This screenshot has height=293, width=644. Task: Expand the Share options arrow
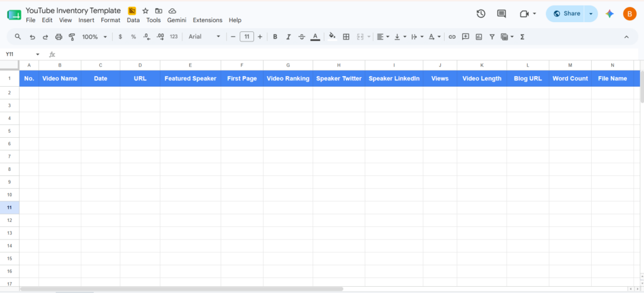[x=591, y=14]
